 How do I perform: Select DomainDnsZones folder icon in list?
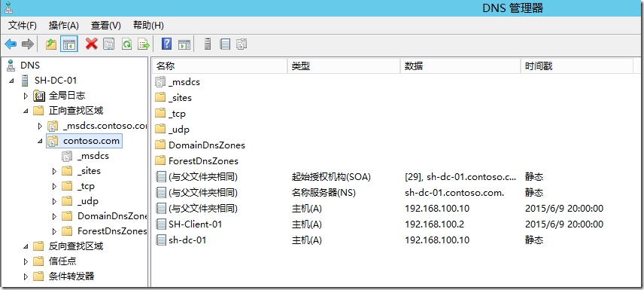click(160, 145)
